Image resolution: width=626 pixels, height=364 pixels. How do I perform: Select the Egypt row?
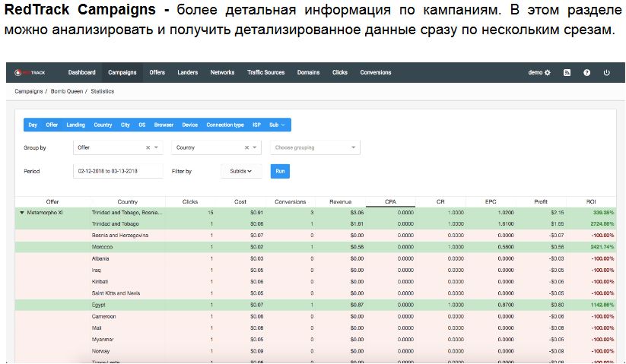[316, 305]
